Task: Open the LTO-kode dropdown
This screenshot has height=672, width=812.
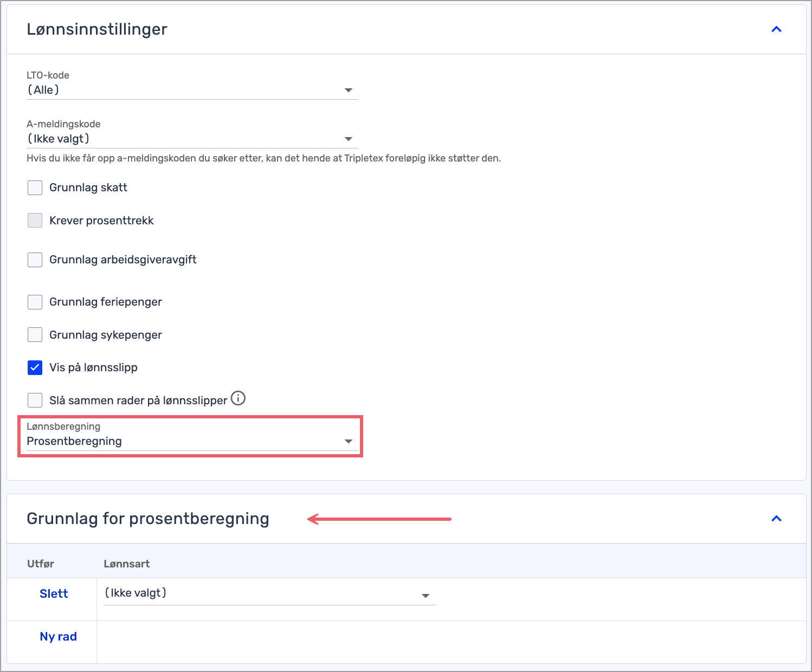Action: click(192, 90)
